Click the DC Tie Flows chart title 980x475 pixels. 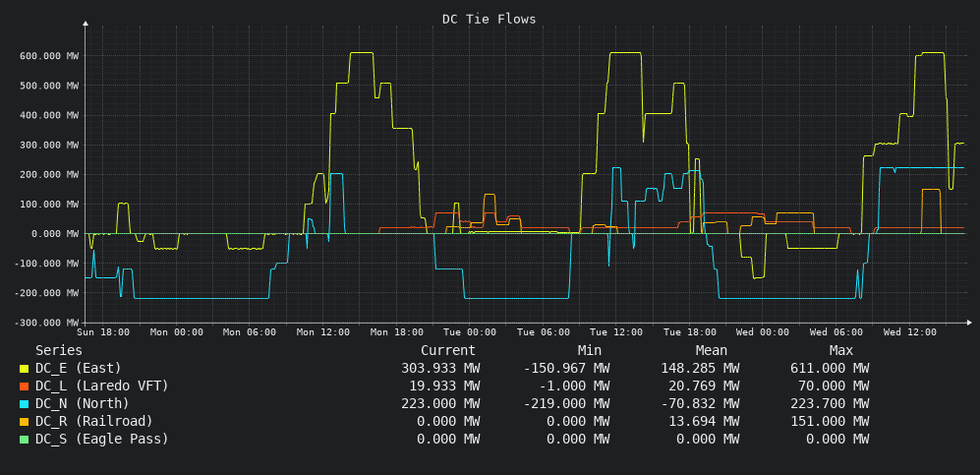pos(489,20)
